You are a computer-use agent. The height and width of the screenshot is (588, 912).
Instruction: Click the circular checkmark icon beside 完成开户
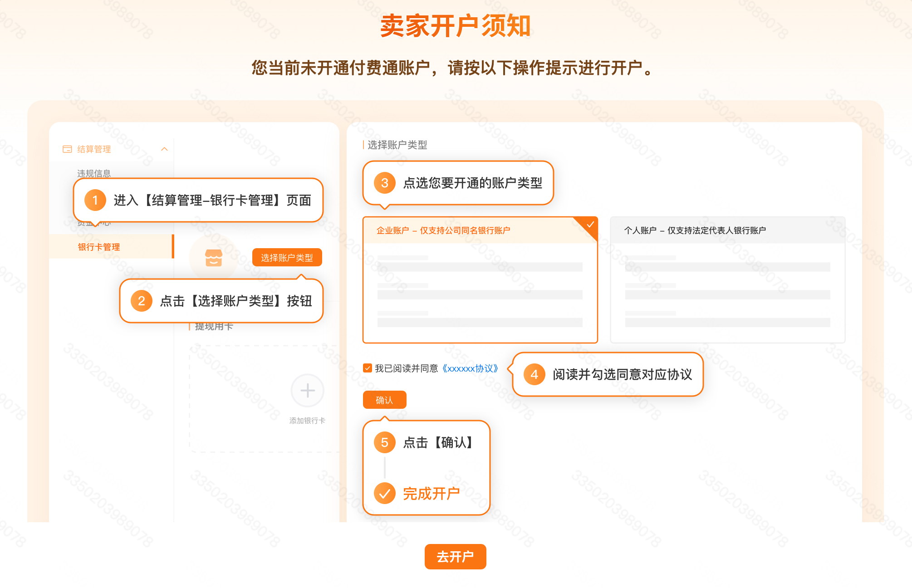click(x=384, y=492)
